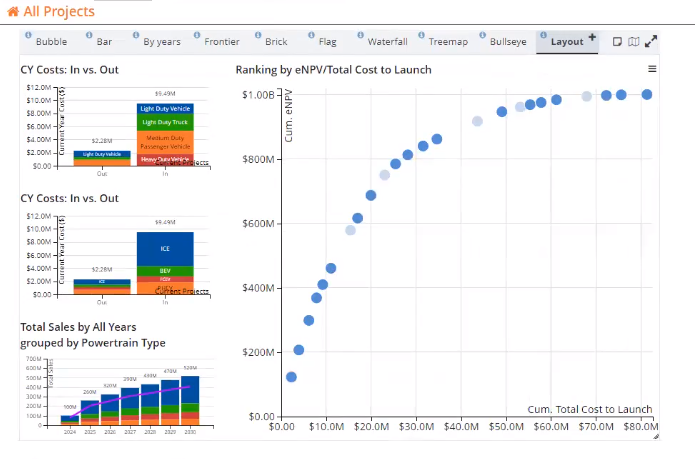The image size is (695, 459).
Task: Select the Layout tab
Action: pos(567,42)
